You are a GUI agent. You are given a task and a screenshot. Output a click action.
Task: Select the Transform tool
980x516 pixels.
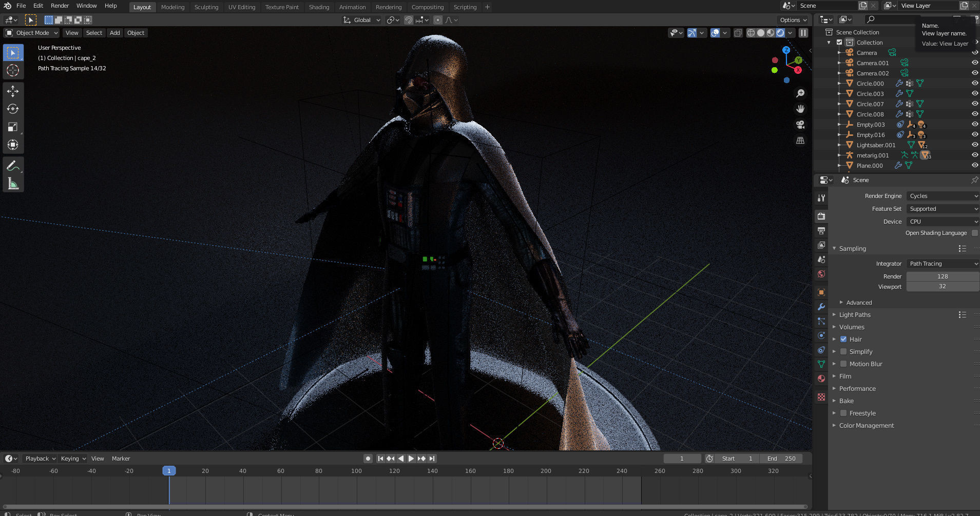coord(13,145)
